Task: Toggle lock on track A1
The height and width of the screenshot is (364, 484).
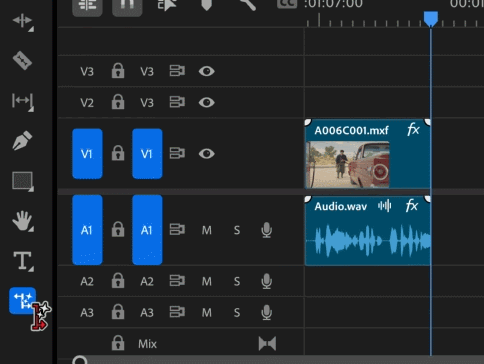Action: [x=118, y=230]
